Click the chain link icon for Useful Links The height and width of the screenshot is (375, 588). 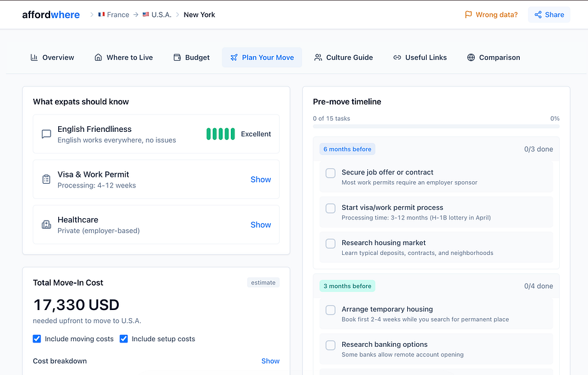point(397,57)
